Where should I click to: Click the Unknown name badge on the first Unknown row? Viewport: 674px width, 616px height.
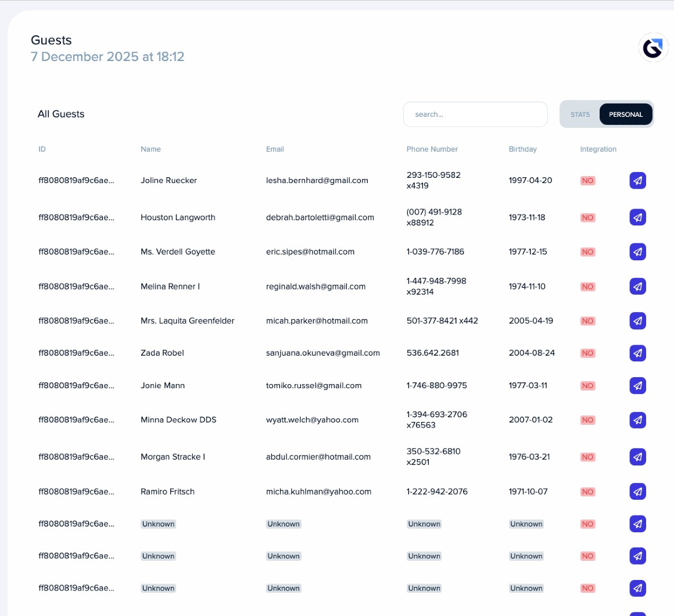click(x=158, y=524)
